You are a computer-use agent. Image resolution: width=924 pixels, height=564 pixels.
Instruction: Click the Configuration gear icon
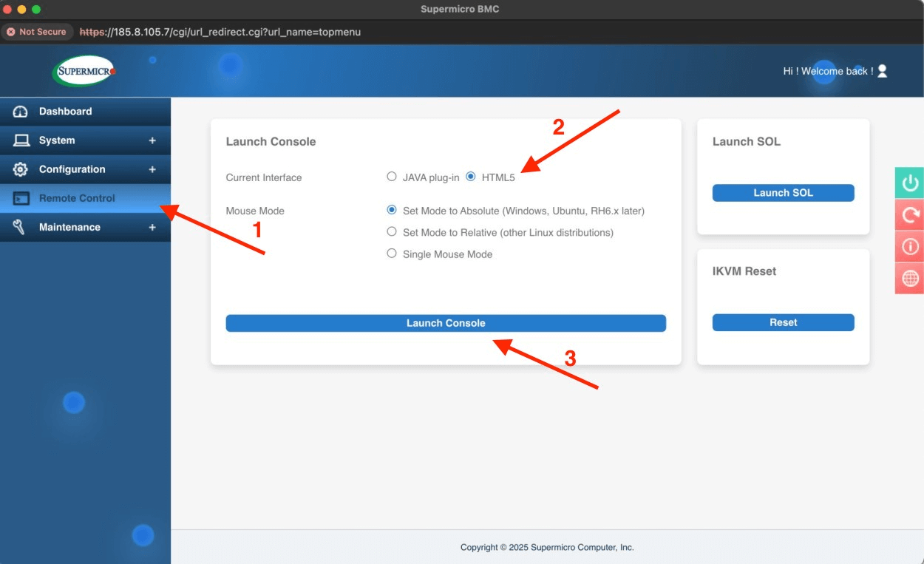[21, 169]
